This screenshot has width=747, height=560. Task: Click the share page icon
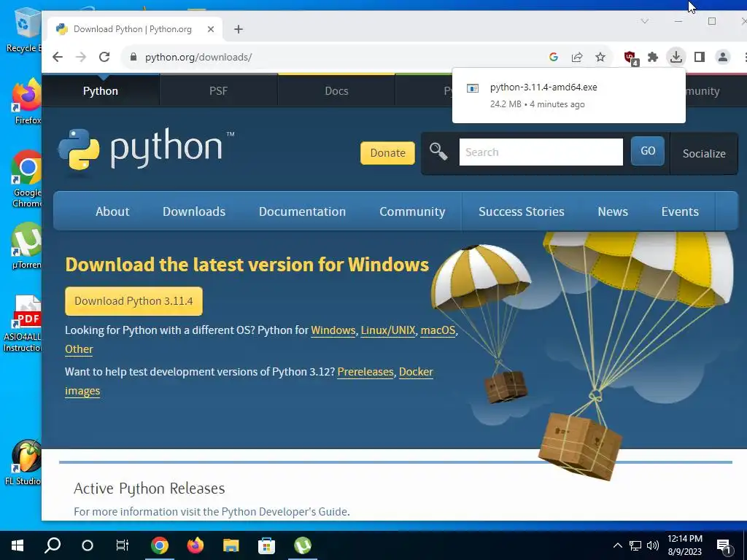(577, 57)
